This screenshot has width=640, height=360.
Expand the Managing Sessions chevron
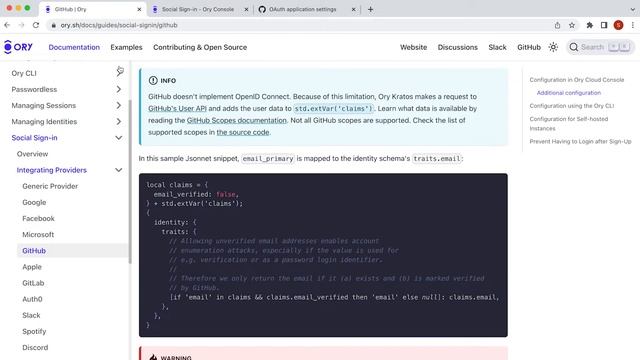[x=118, y=105]
